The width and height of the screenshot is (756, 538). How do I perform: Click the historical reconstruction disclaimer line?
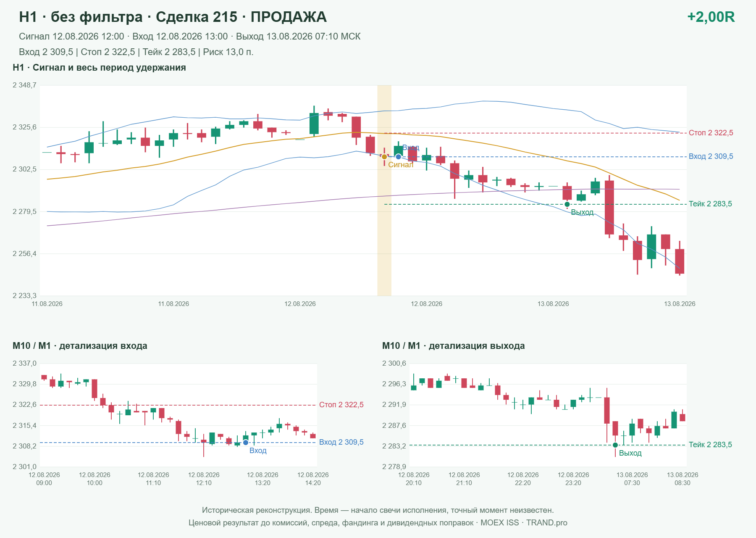378,510
